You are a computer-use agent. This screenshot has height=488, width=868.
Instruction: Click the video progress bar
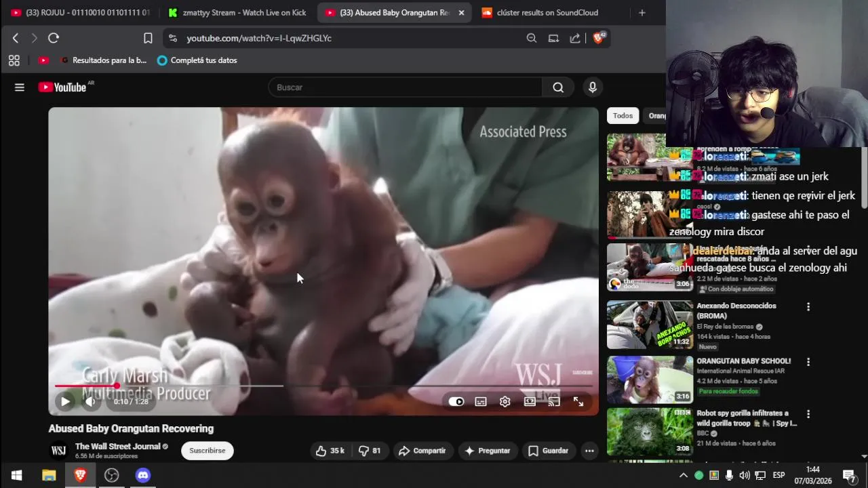click(x=323, y=386)
